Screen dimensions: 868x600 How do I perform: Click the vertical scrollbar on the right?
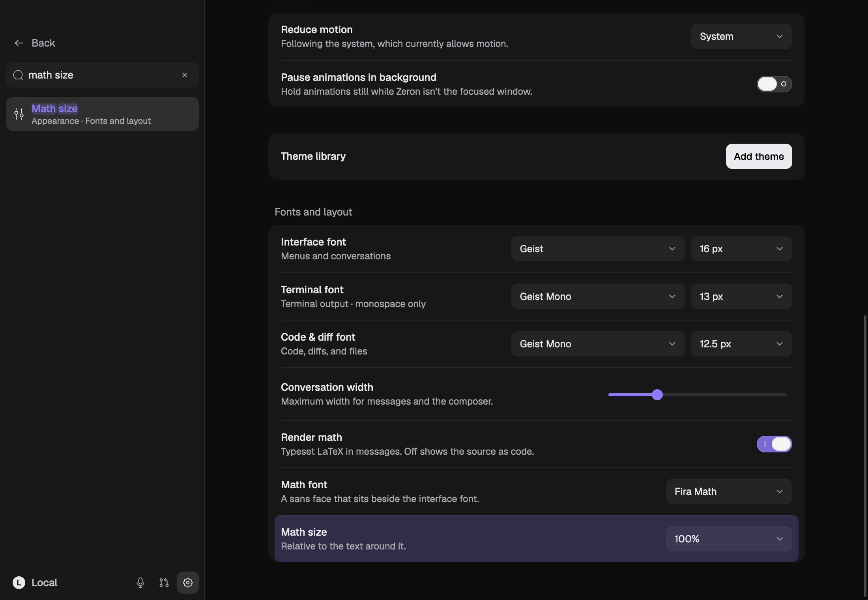click(865, 456)
